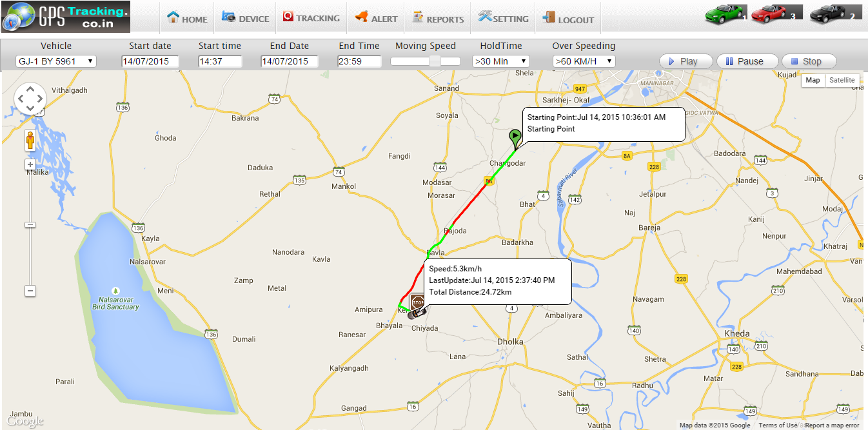Viewport: 868px width, 430px height.
Task: Click the Total Distance:24.72km text
Action: (470, 292)
